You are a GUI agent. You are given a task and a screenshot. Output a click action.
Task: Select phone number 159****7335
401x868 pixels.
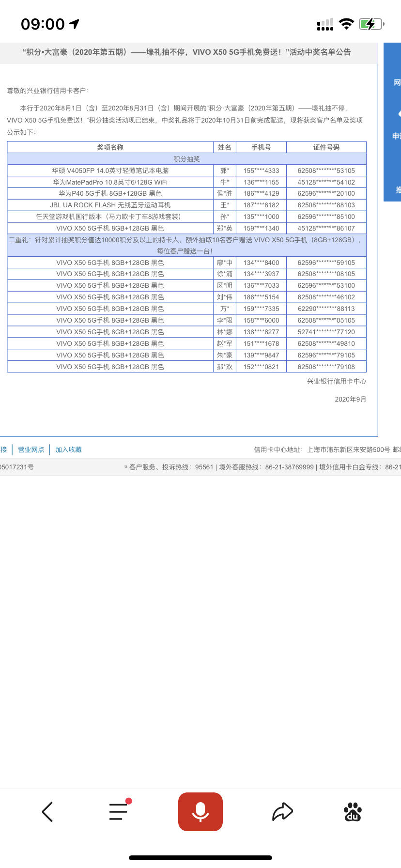[x=262, y=309]
